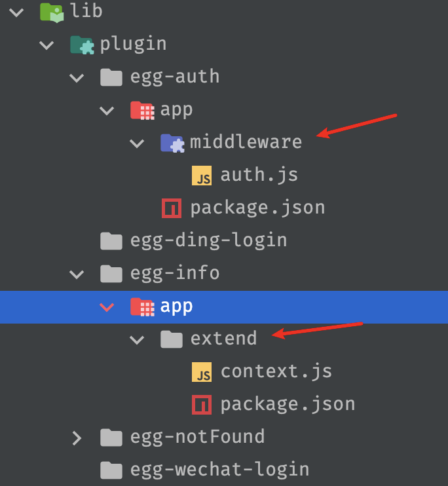The height and width of the screenshot is (486, 448).
Task: Collapse the egg-auth folder
Action: (77, 77)
